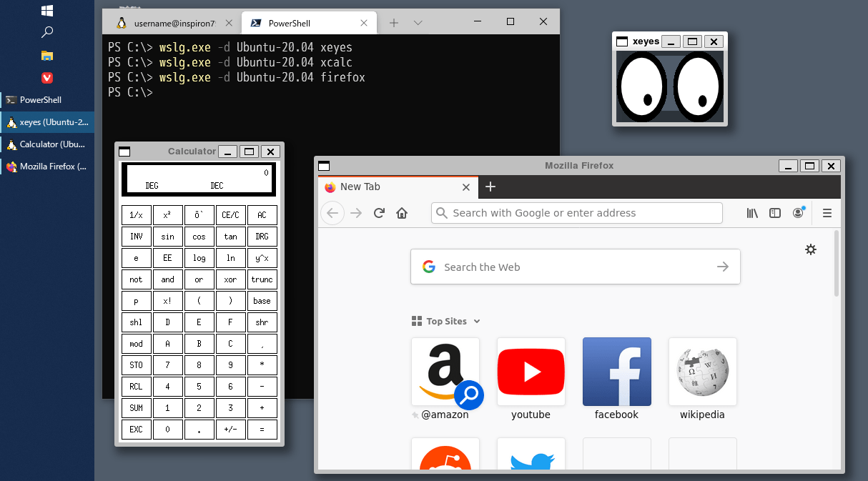Open the terminal new-tab dropdown
868x481 pixels.
pos(418,22)
